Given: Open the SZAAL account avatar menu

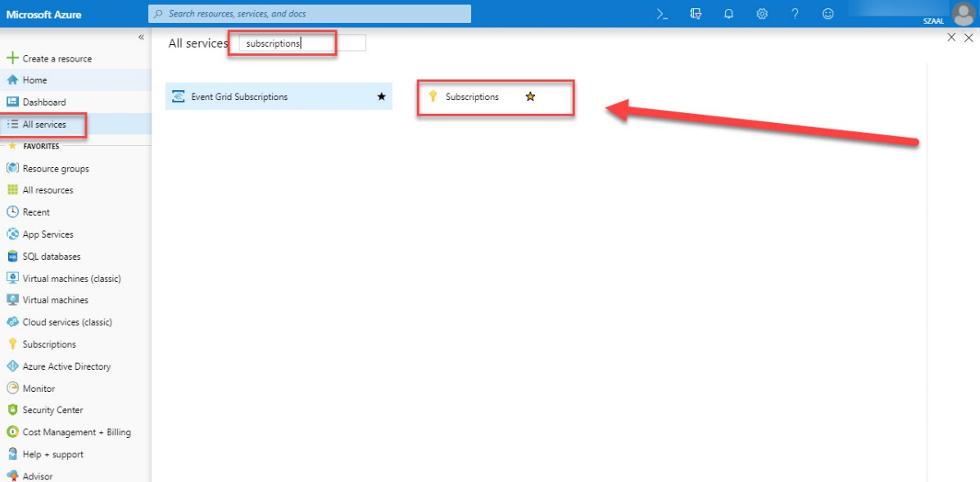Looking at the screenshot, I should pyautogui.click(x=963, y=13).
